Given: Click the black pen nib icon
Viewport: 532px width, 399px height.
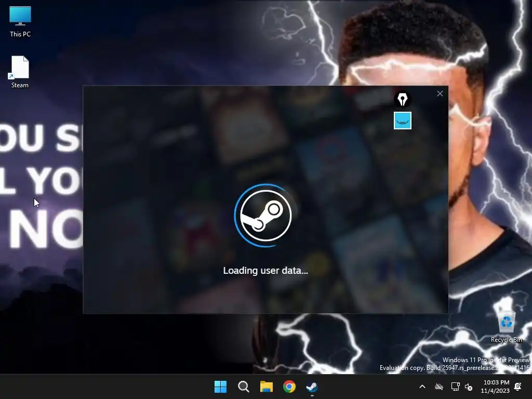Looking at the screenshot, I should (x=403, y=99).
